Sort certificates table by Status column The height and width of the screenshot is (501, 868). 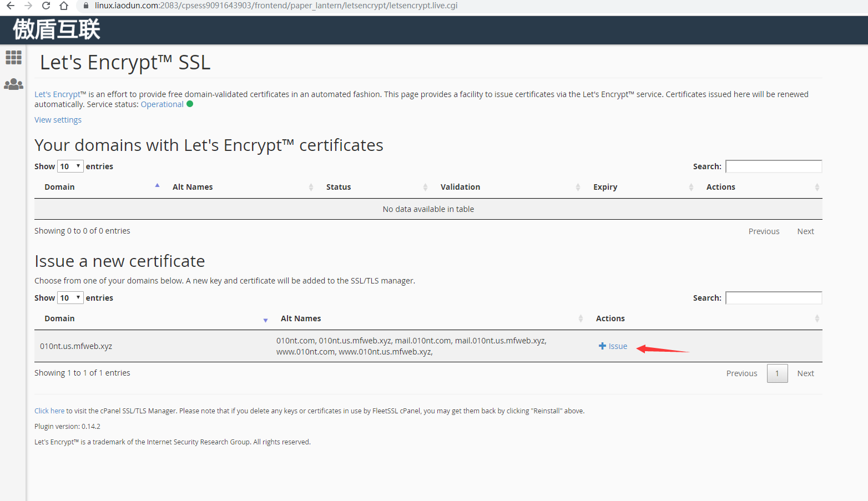(339, 187)
